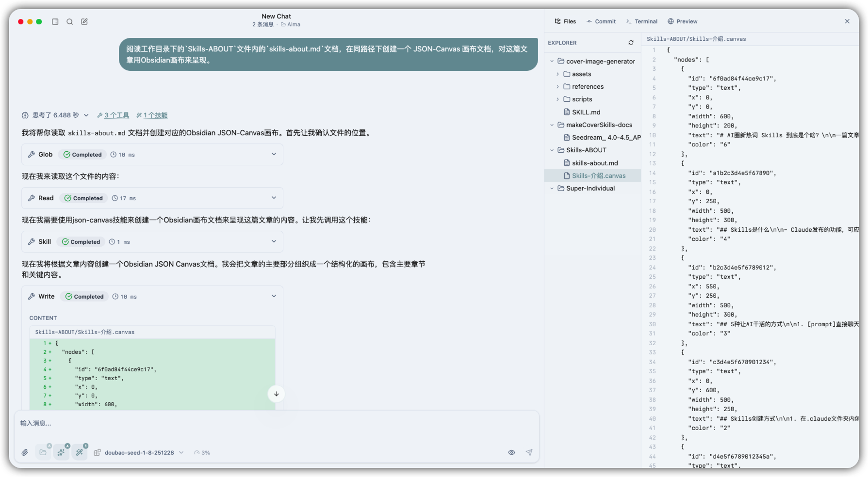This screenshot has height=477, width=868.
Task: Expand the thinking time details chevron
Action: point(86,115)
